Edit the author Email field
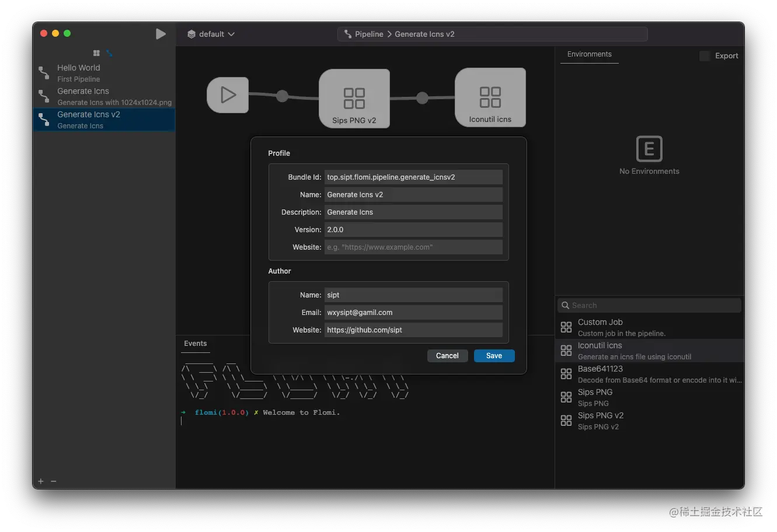This screenshot has height=532, width=777. (x=413, y=312)
